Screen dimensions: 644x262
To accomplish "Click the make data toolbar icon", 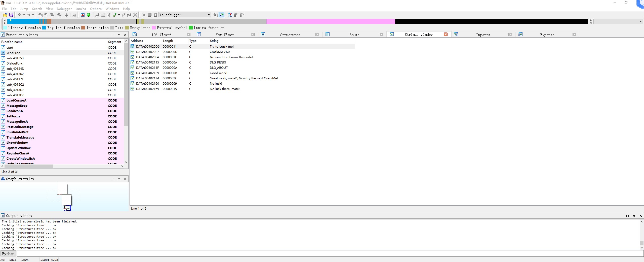I will [103, 15].
